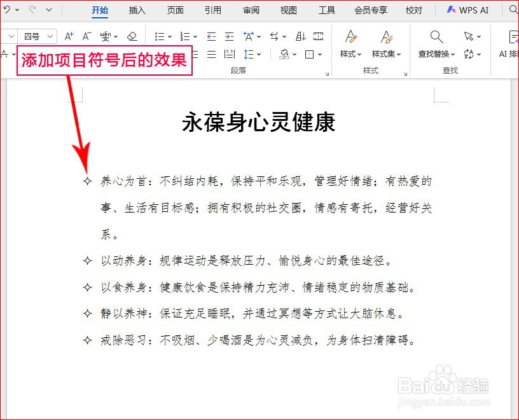Click the numbered list icon
This screenshot has height=420, width=519.
point(186,37)
